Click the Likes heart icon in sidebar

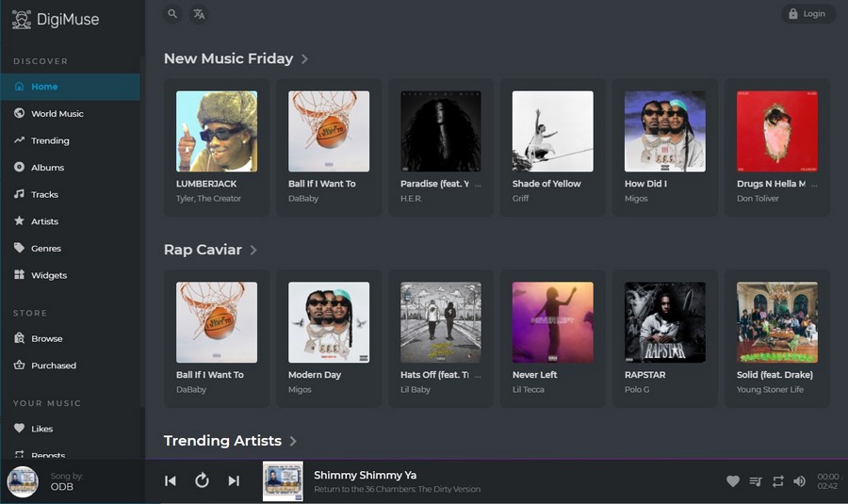coord(20,429)
